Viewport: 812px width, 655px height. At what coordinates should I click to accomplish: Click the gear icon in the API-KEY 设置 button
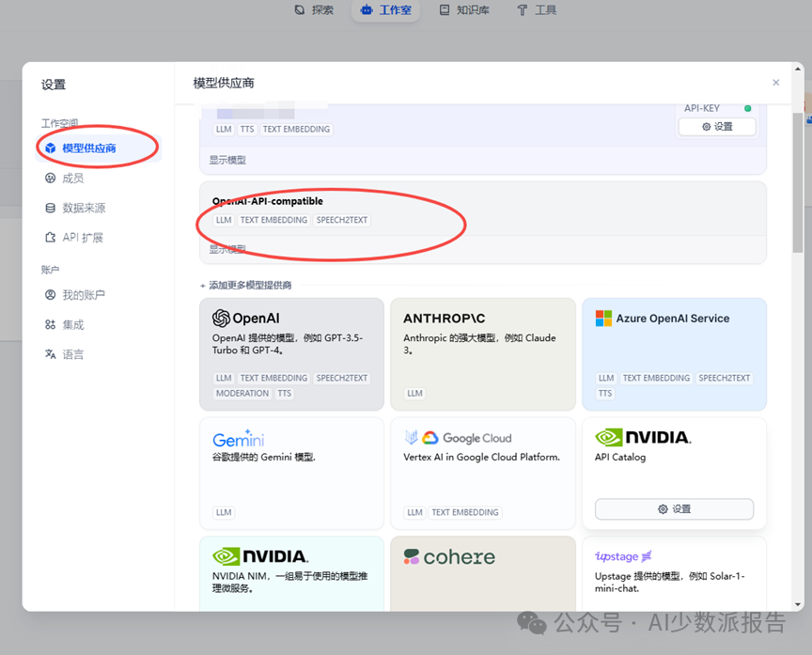point(707,127)
